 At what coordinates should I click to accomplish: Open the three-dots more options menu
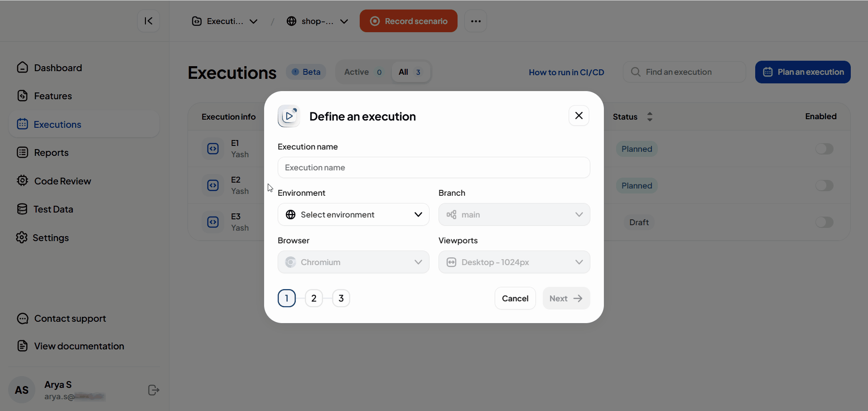[475, 21]
